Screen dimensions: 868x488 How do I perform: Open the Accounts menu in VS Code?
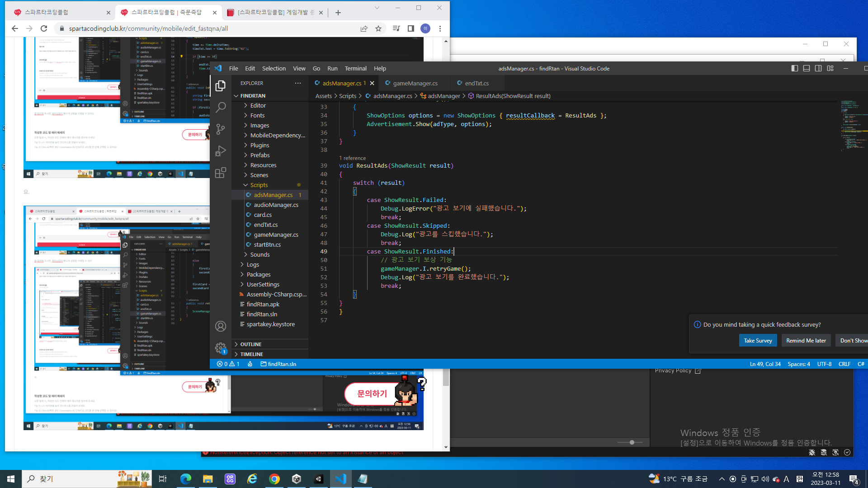point(221,326)
